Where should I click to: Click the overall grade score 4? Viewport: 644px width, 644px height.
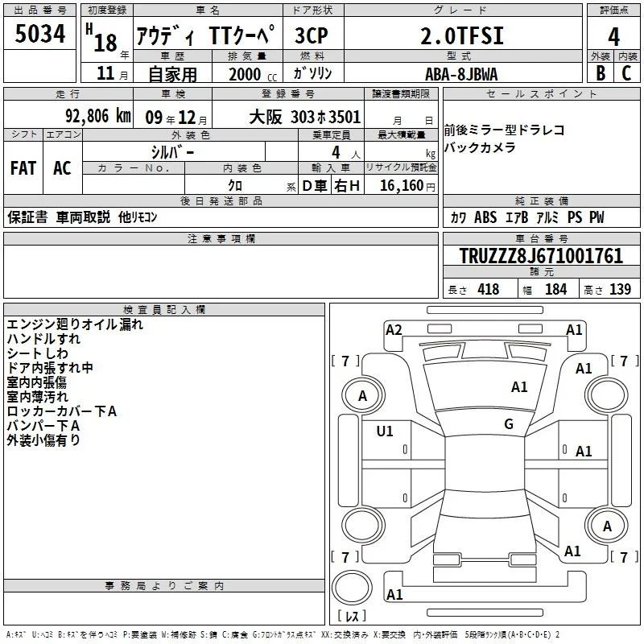tap(613, 36)
